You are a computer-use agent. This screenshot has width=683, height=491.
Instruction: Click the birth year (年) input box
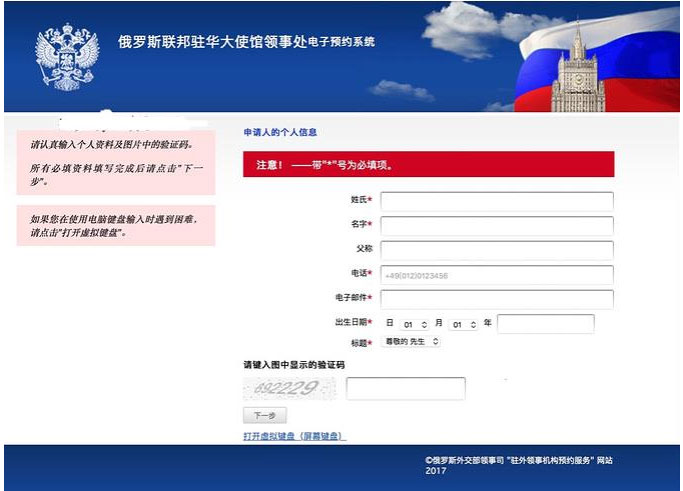pos(545,324)
